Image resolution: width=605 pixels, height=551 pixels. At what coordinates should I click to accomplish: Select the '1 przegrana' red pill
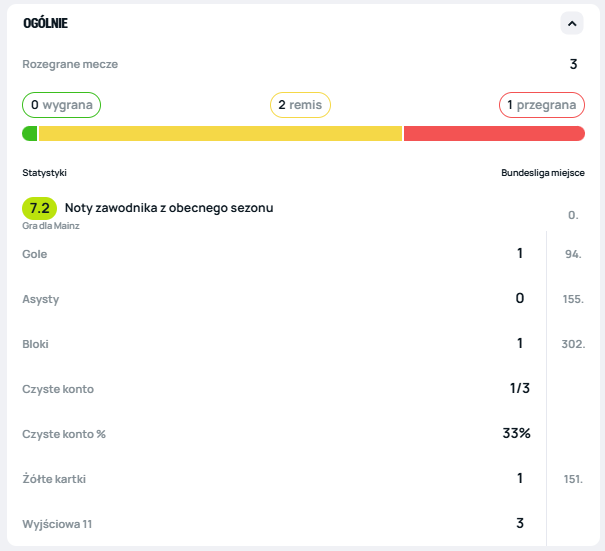541,104
